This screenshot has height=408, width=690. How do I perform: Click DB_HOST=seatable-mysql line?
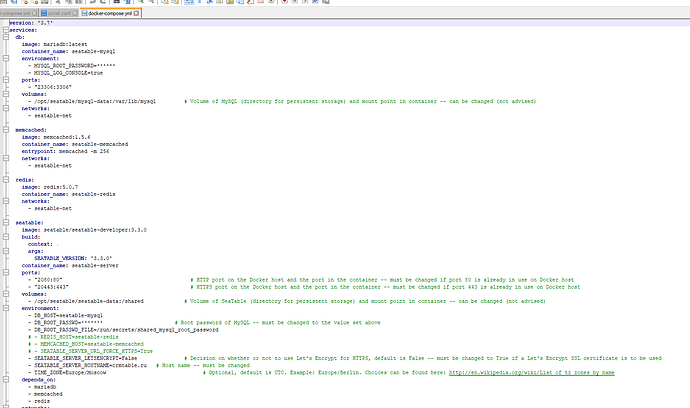pyautogui.click(x=68, y=316)
